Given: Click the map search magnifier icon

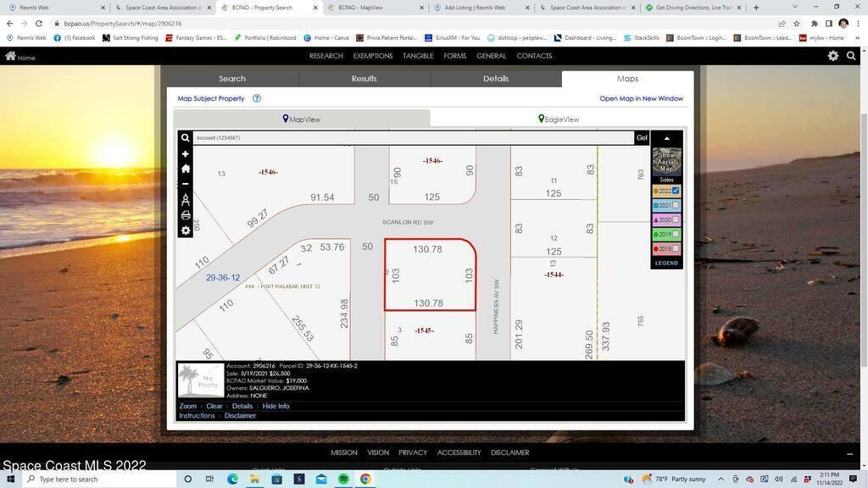Looking at the screenshot, I should point(185,138).
